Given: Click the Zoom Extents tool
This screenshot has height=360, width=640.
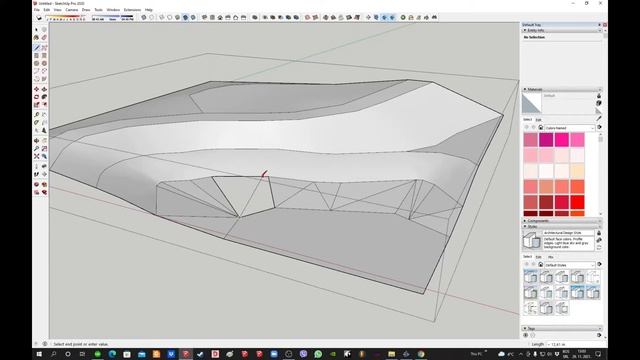Looking at the screenshot, I should tap(36, 156).
